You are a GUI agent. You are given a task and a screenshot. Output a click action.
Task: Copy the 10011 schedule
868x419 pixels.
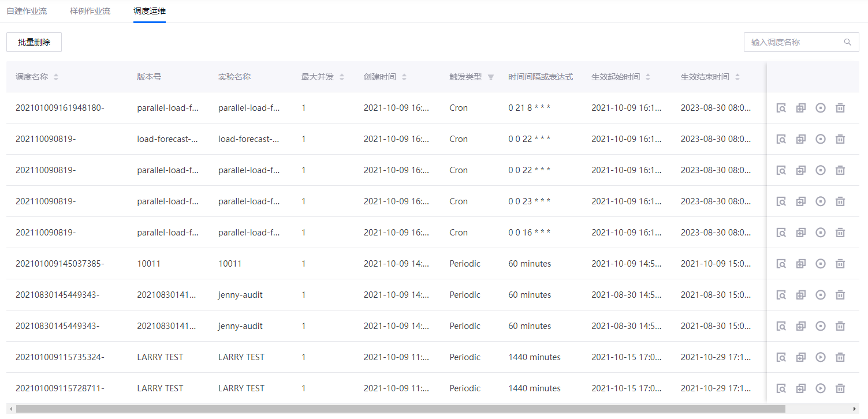point(800,264)
